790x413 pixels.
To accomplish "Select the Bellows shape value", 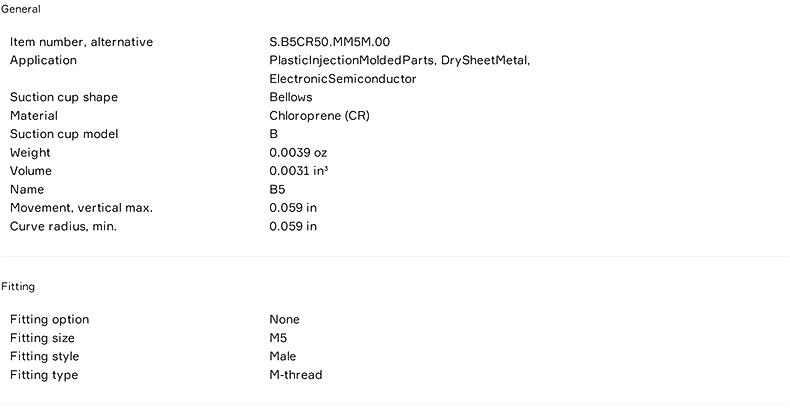I will click(x=291, y=97).
